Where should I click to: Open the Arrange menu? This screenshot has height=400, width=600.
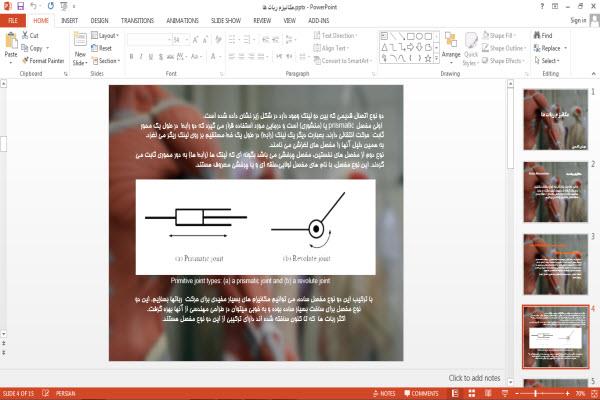(x=451, y=49)
